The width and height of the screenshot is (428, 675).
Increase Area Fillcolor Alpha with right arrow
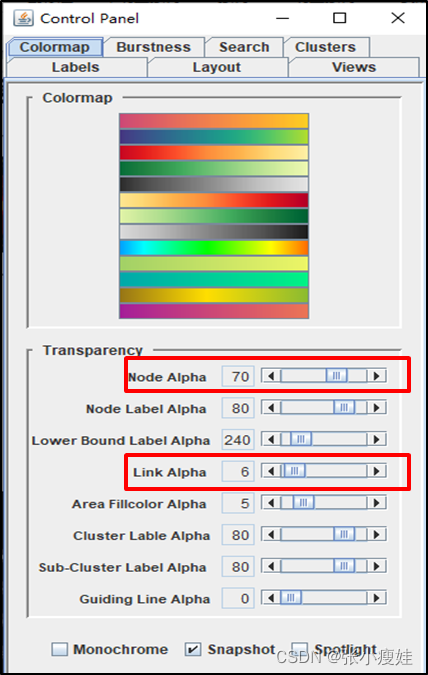pos(377,502)
